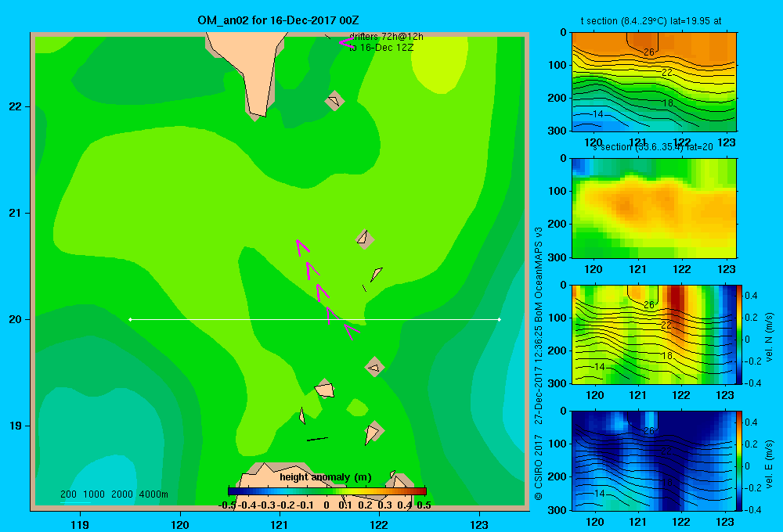Click the '0.4' tick on the vel. N colorbar

751,296
